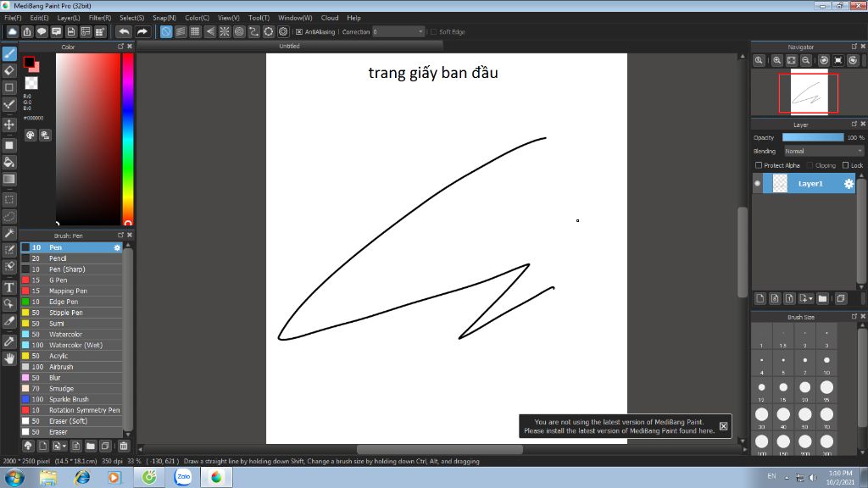Turn snap off with the circle-slash icon

(166, 32)
